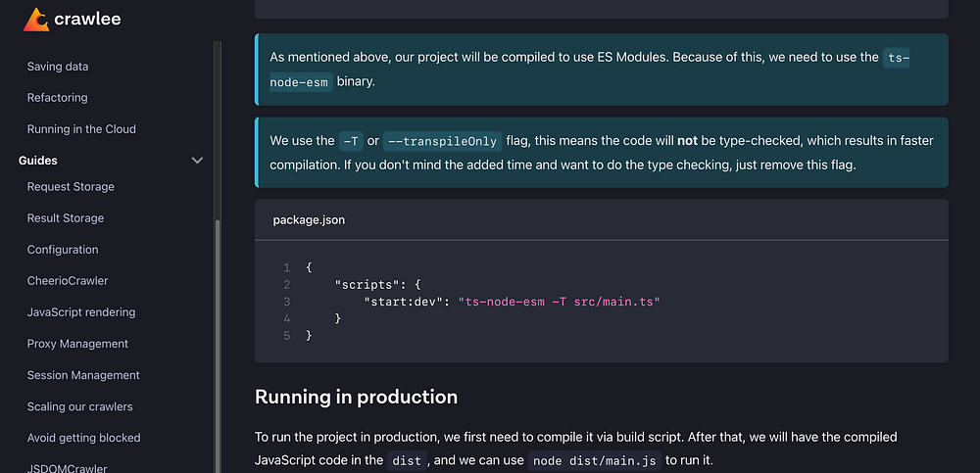The image size is (980, 473).
Task: Open the Saving data page
Action: tap(58, 67)
